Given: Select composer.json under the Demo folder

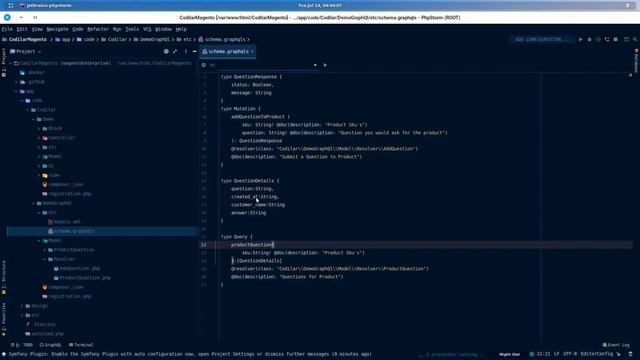Looking at the screenshot, I should 63,184.
